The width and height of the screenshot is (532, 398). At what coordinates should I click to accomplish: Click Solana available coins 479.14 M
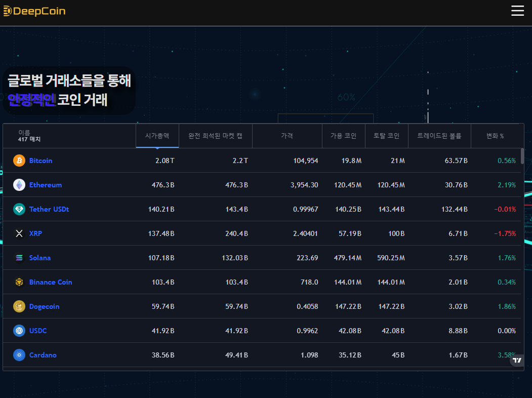pos(347,258)
